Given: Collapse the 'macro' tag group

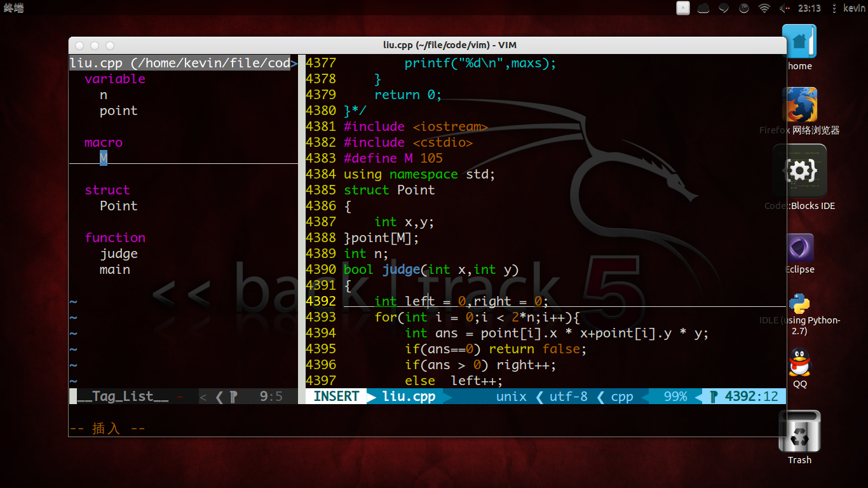Looking at the screenshot, I should tap(104, 142).
